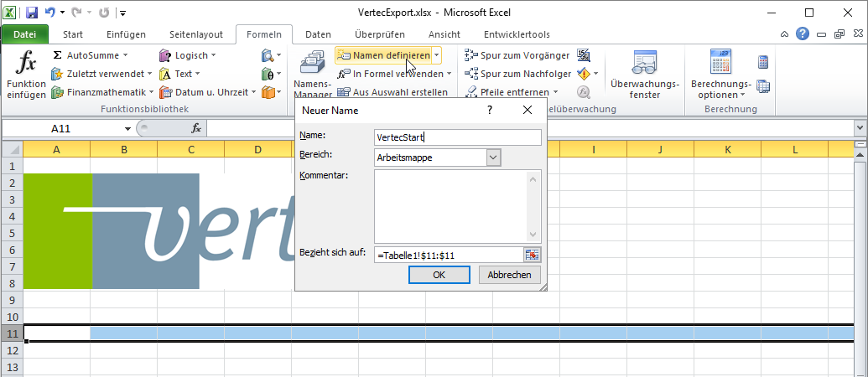Viewport: 868px width, 377px height.
Task: Expand the Bereich dropdown
Action: pyautogui.click(x=493, y=157)
